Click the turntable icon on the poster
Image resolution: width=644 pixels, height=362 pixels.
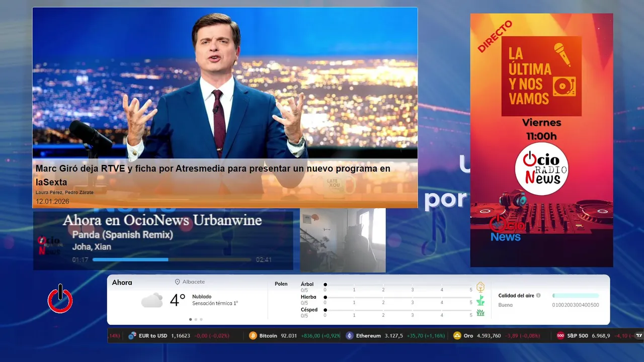[x=564, y=86]
